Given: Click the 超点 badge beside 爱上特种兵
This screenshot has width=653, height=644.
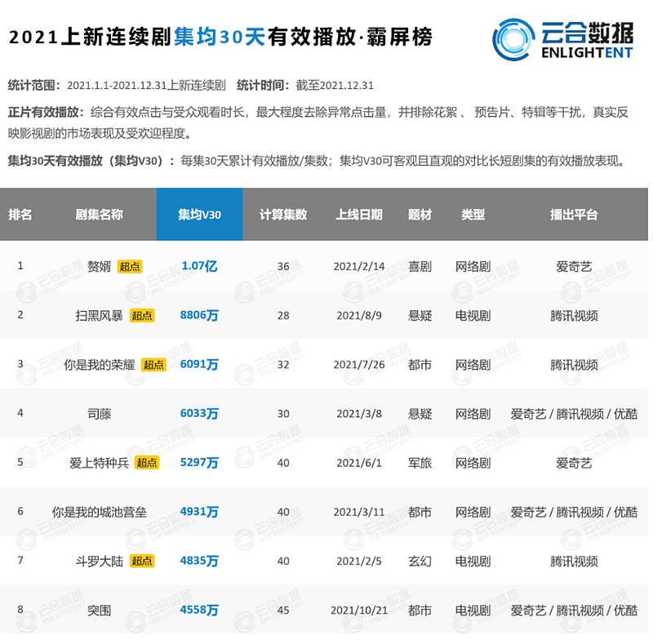Looking at the screenshot, I should click(x=147, y=463).
